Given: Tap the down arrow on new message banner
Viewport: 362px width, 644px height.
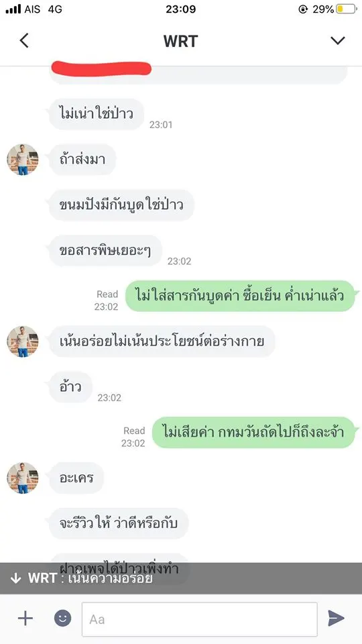Looking at the screenshot, I should (x=15, y=578).
